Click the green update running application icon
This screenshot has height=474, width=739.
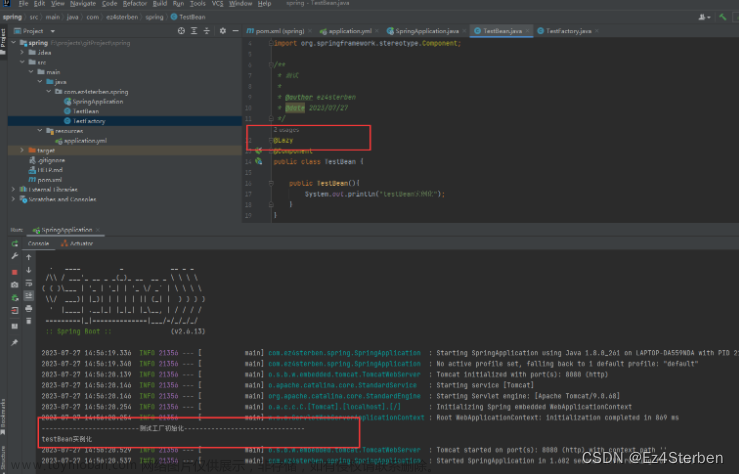pyautogui.click(x=15, y=298)
